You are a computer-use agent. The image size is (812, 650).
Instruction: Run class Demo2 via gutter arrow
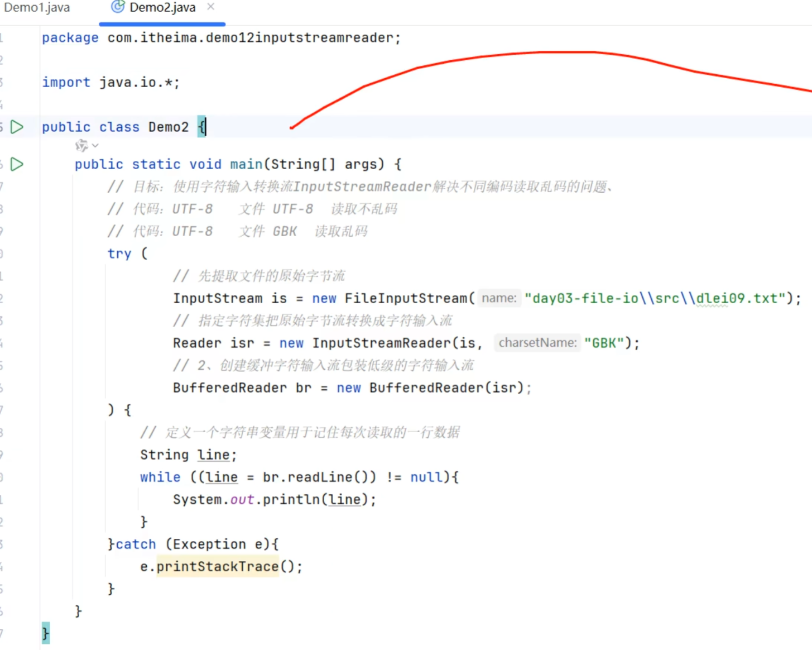17,127
